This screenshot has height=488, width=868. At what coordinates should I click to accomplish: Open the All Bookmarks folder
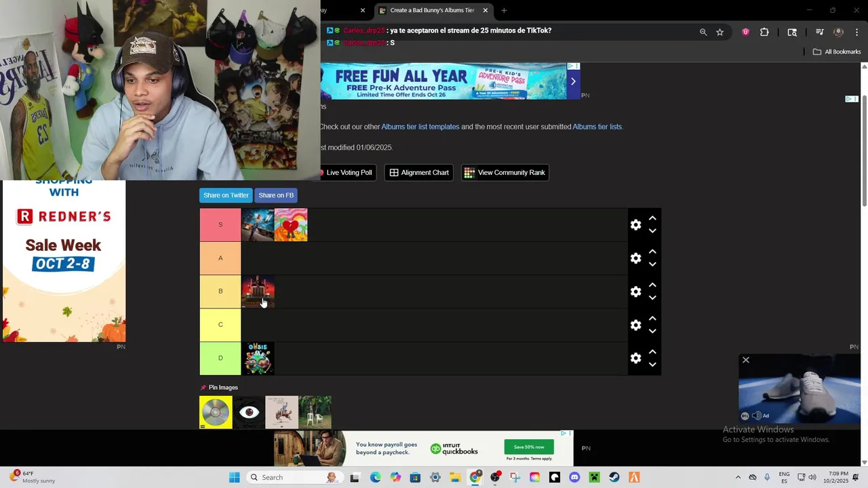pyautogui.click(x=837, y=52)
